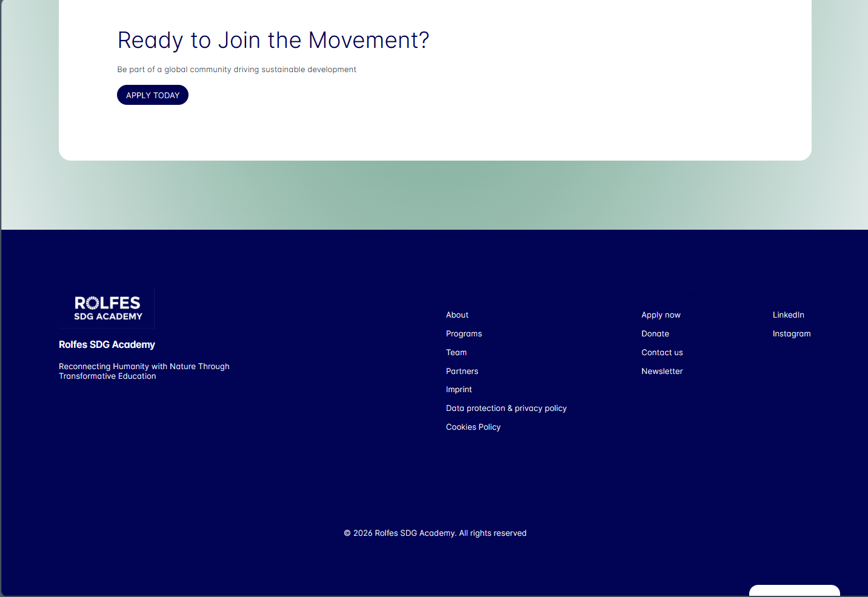Open the Newsletter footer link
The width and height of the screenshot is (868, 597).
click(x=662, y=372)
